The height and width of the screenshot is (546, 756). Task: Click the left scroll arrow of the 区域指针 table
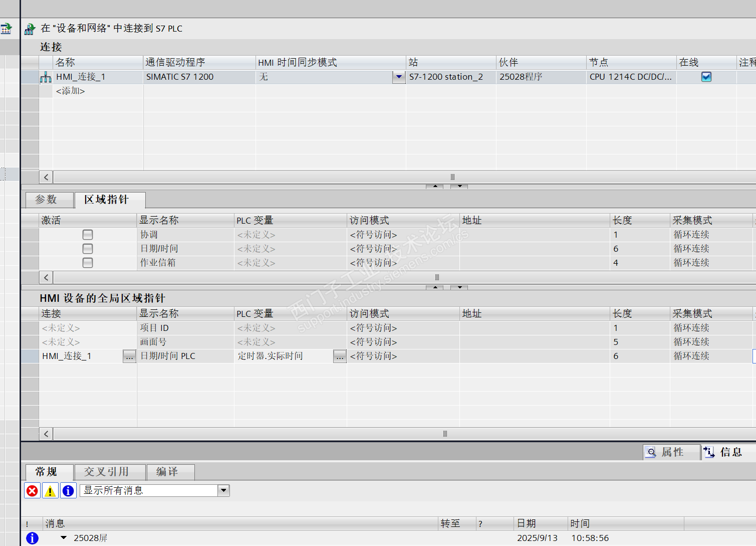pyautogui.click(x=46, y=277)
